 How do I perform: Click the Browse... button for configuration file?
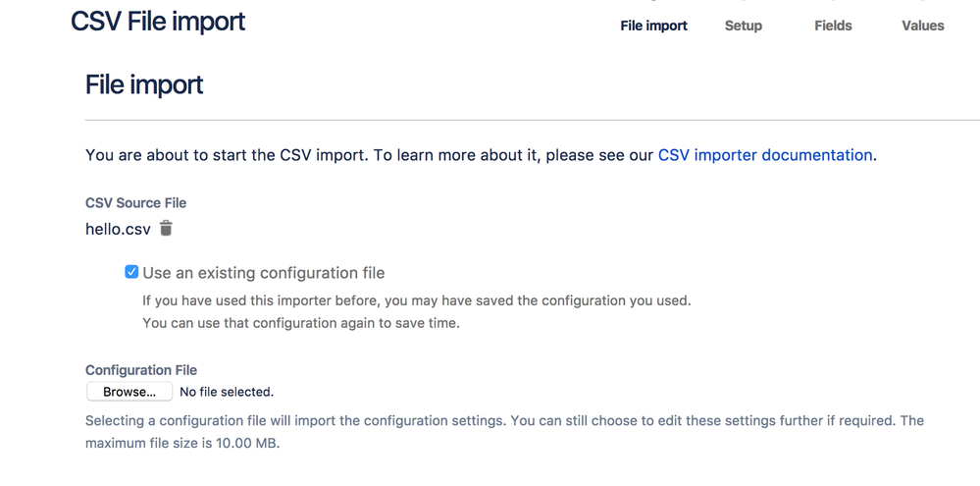pyautogui.click(x=129, y=392)
